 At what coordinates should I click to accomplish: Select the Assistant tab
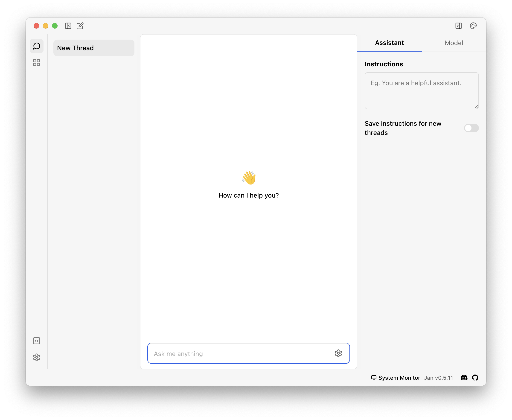click(389, 43)
